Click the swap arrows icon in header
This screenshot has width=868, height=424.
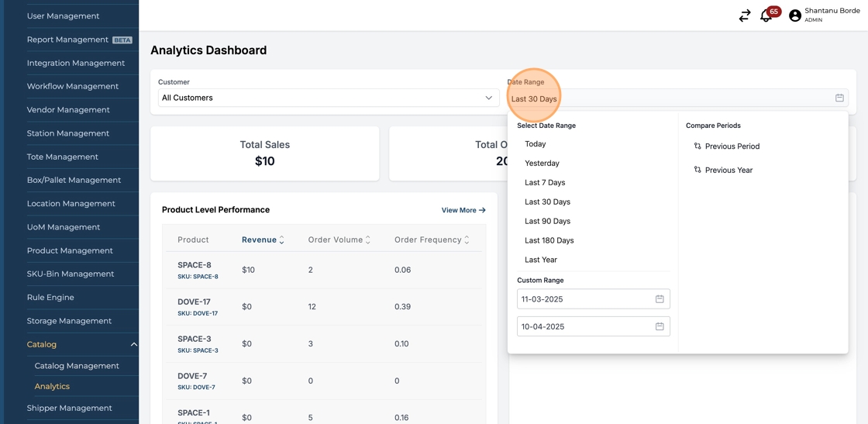coord(744,16)
